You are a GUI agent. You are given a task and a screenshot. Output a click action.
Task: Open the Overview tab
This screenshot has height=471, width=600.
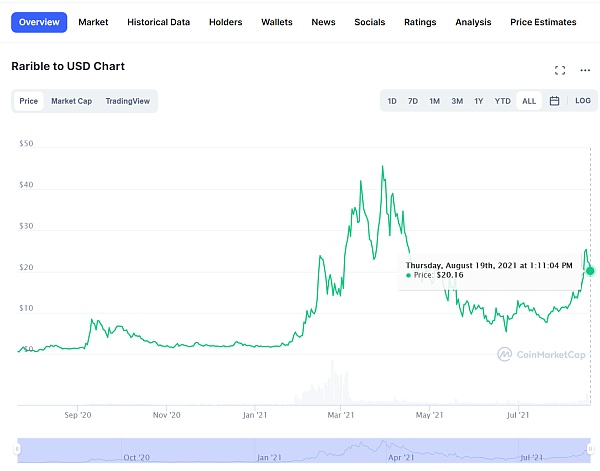[39, 22]
